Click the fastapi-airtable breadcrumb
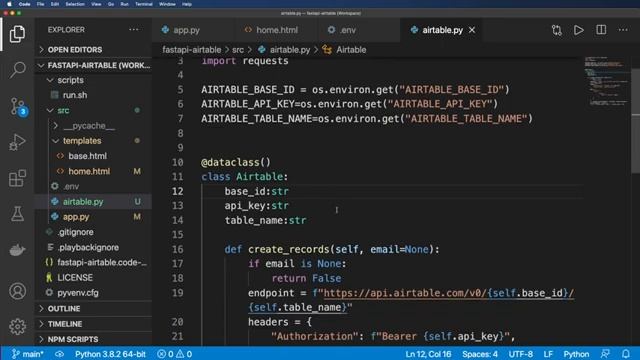The image size is (640, 360). 191,50
